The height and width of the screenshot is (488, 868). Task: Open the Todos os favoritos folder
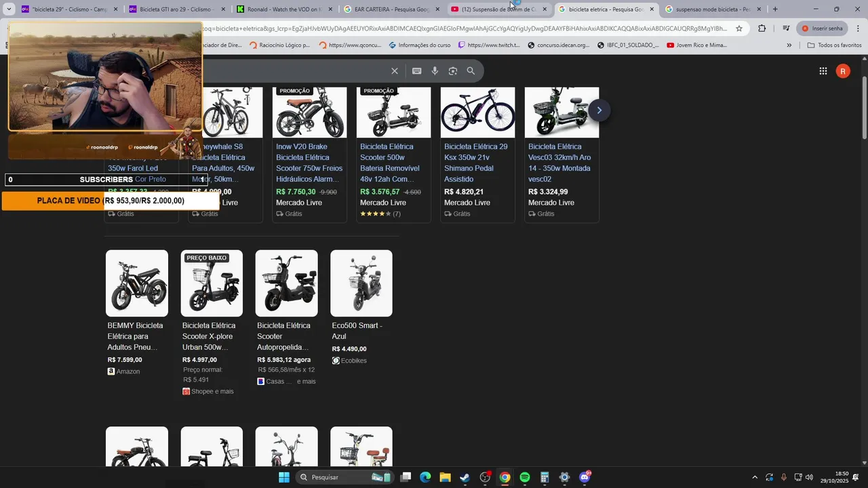(x=835, y=45)
